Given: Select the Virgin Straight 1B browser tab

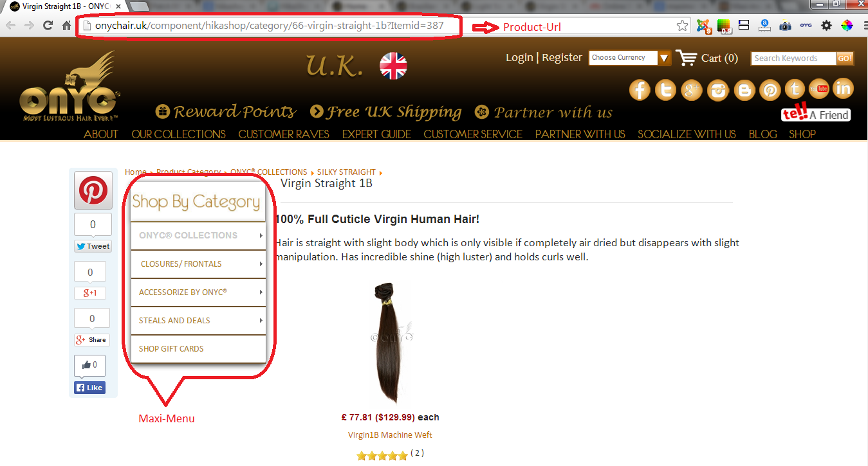Looking at the screenshot, I should pyautogui.click(x=65, y=6).
